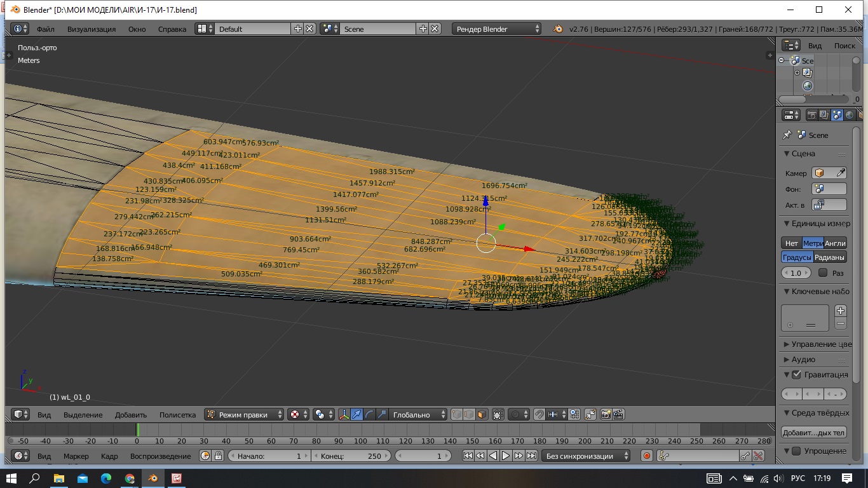Image resolution: width=868 pixels, height=488 pixels.
Task: Open the World properties tab icon
Action: [x=850, y=115]
